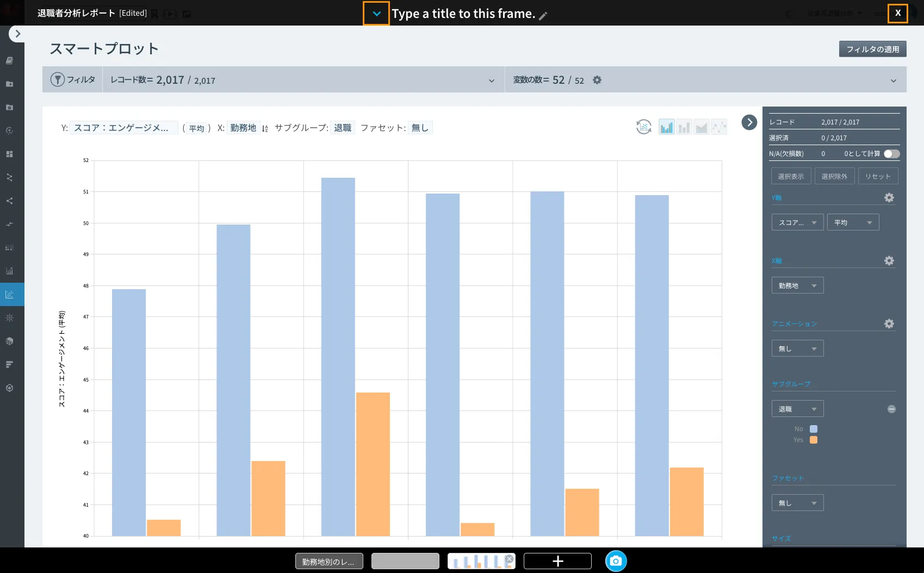Select the grouped bar chart type icon
This screenshot has width=924, height=573.
click(x=666, y=127)
